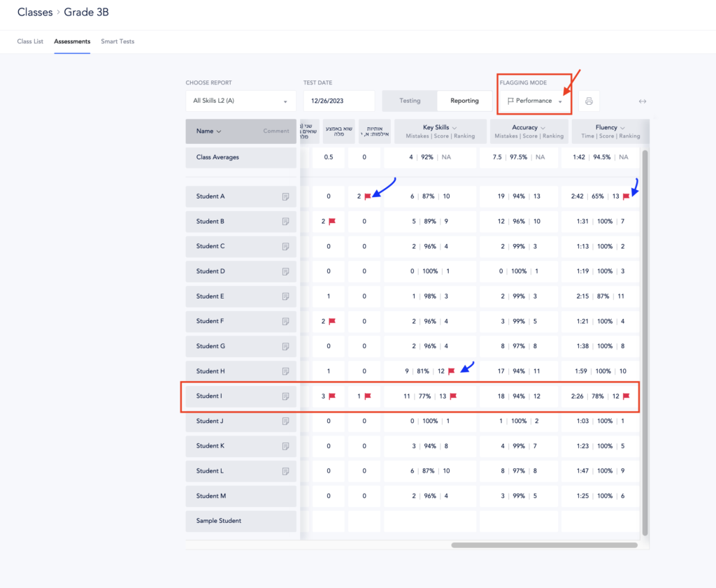Click the expand width arrows icon
Image resolution: width=716 pixels, height=588 pixels.
point(642,101)
